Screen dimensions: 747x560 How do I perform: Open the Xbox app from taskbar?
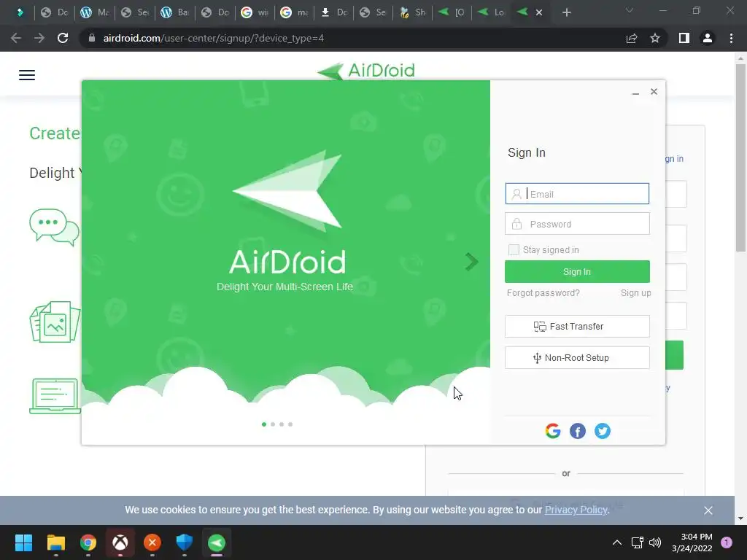coord(120,542)
